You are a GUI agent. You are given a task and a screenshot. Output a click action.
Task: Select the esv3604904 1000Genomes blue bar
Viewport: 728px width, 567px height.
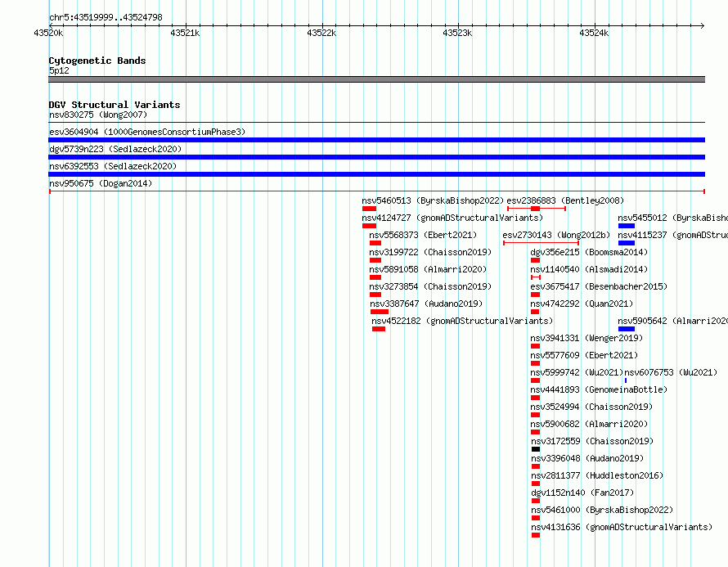tap(376, 140)
